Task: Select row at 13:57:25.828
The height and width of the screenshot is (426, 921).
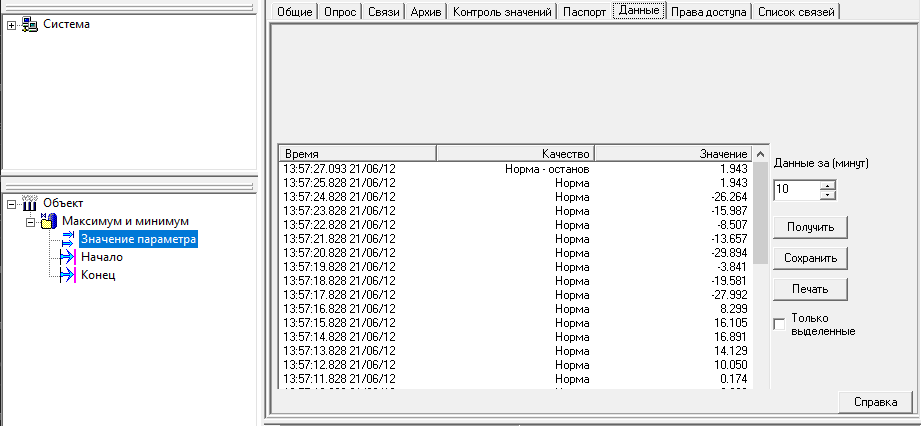Action: point(516,183)
